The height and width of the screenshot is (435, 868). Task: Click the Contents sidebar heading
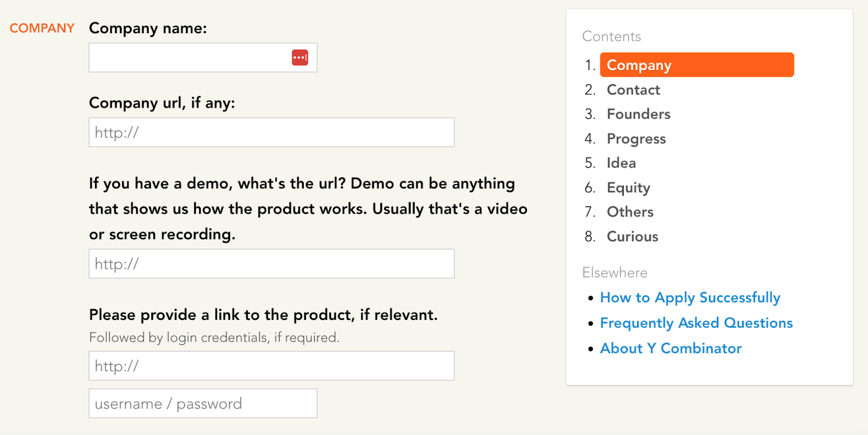click(x=611, y=36)
